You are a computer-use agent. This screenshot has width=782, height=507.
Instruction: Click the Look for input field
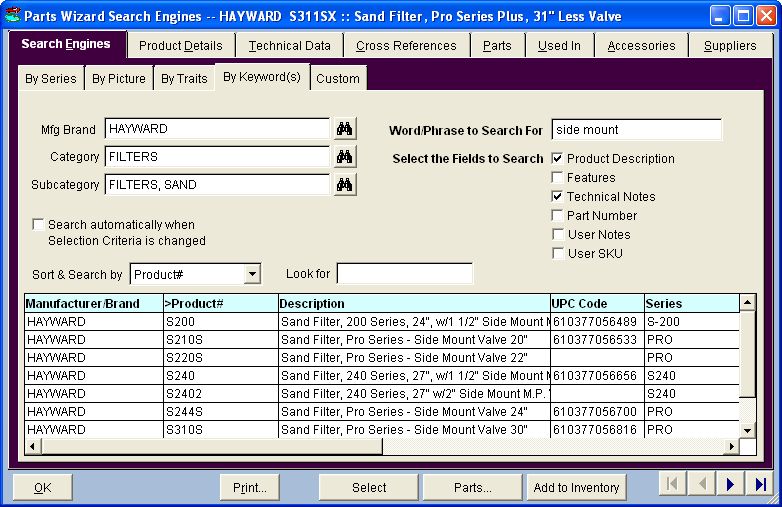(x=404, y=274)
